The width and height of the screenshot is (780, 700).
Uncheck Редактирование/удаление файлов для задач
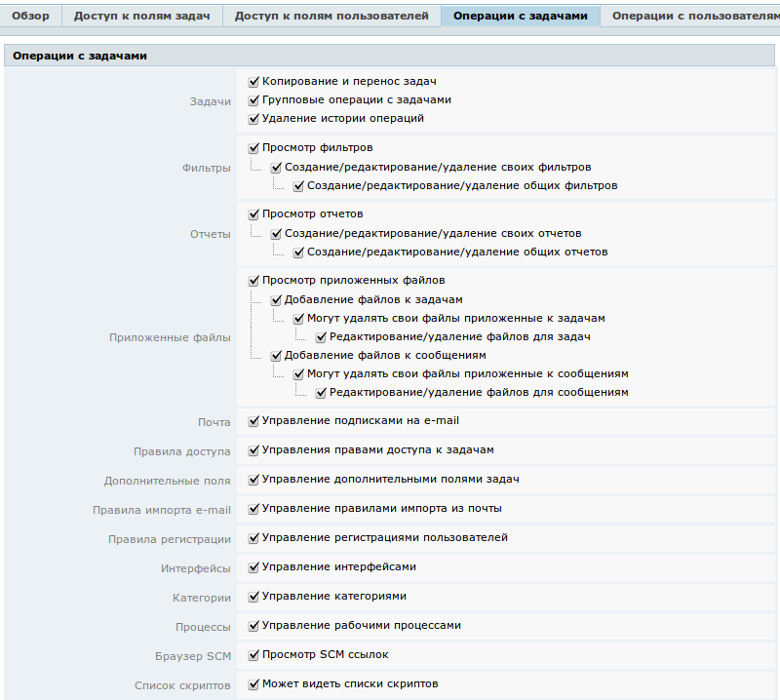(321, 336)
